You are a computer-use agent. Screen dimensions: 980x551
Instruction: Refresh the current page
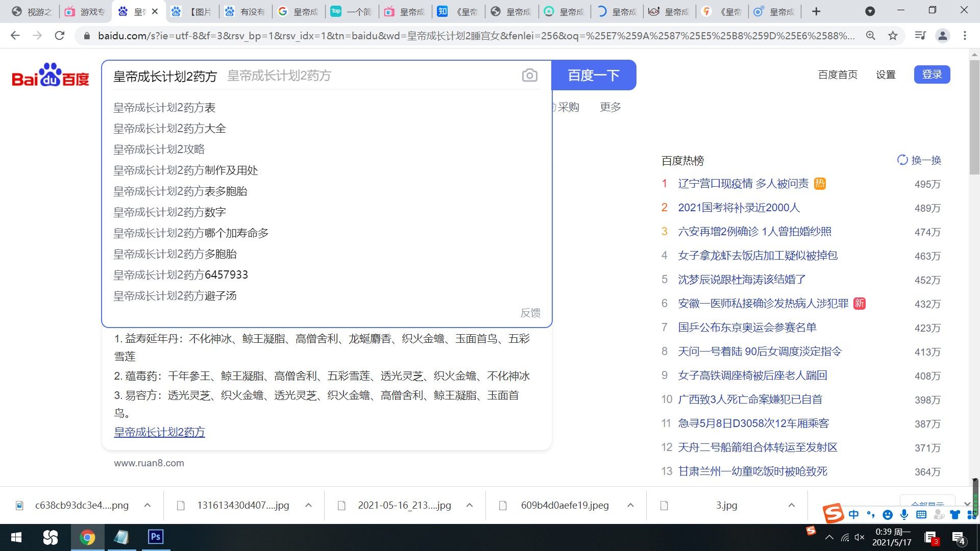pyautogui.click(x=60, y=35)
